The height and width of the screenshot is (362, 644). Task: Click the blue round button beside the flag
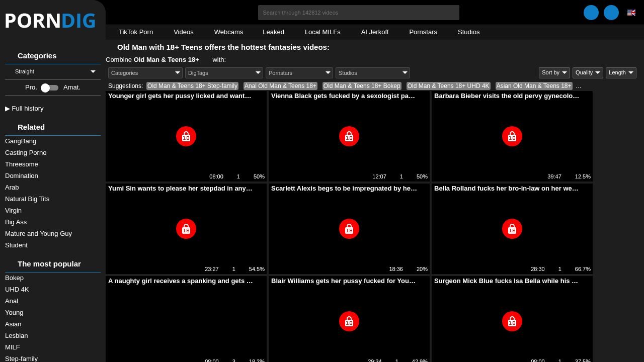tap(611, 13)
